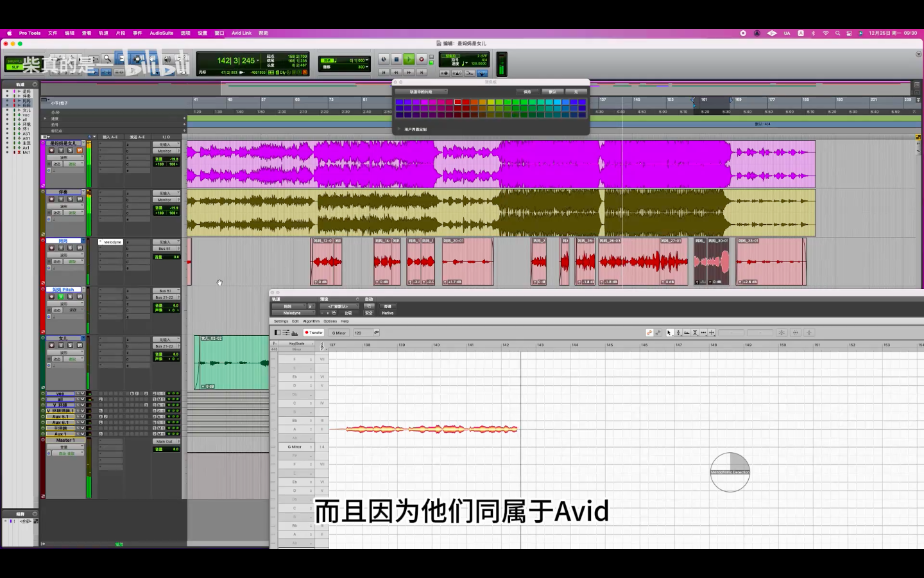The height and width of the screenshot is (578, 924).
Task: Open Melodyne Options menu
Action: [330, 321]
